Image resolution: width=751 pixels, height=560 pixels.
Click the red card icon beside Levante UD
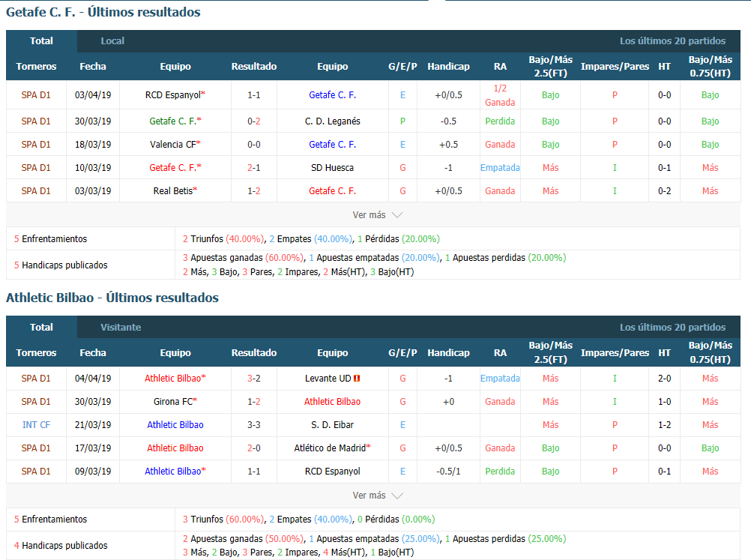[x=357, y=379]
